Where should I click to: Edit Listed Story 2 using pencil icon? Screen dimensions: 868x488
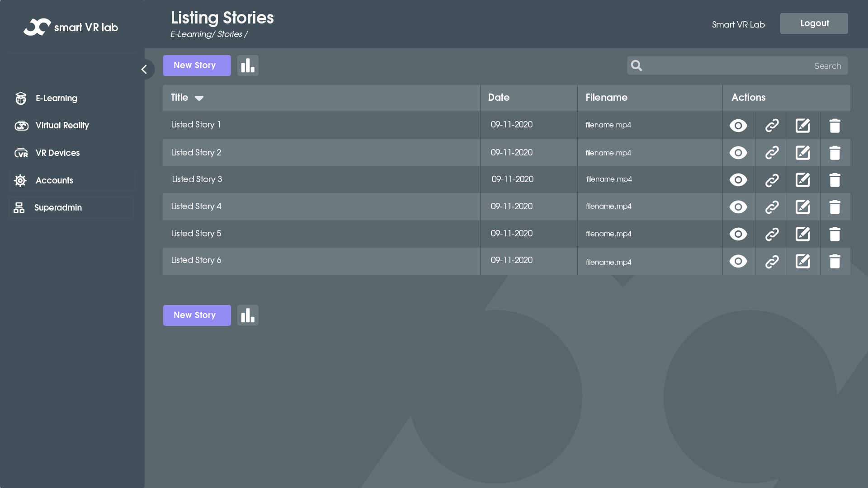coord(803,153)
